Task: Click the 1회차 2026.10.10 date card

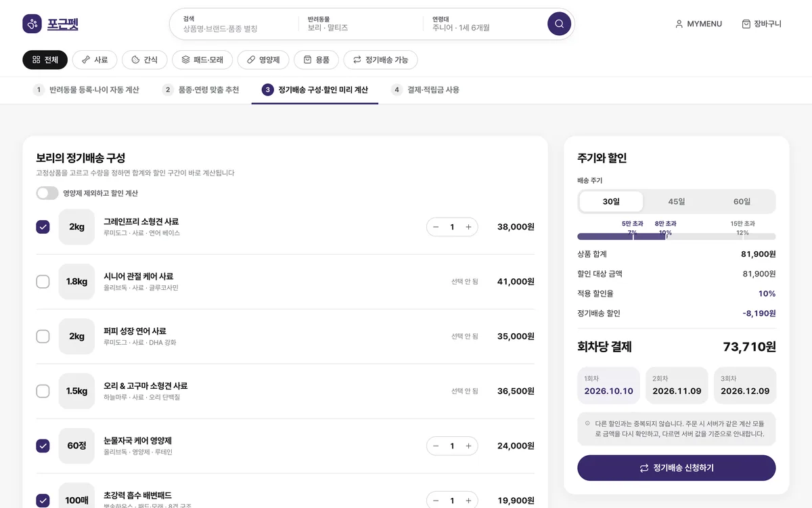Action: coord(608,385)
